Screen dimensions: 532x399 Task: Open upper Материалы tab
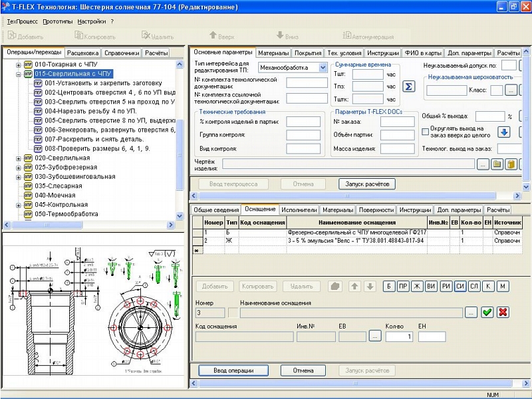click(x=273, y=53)
